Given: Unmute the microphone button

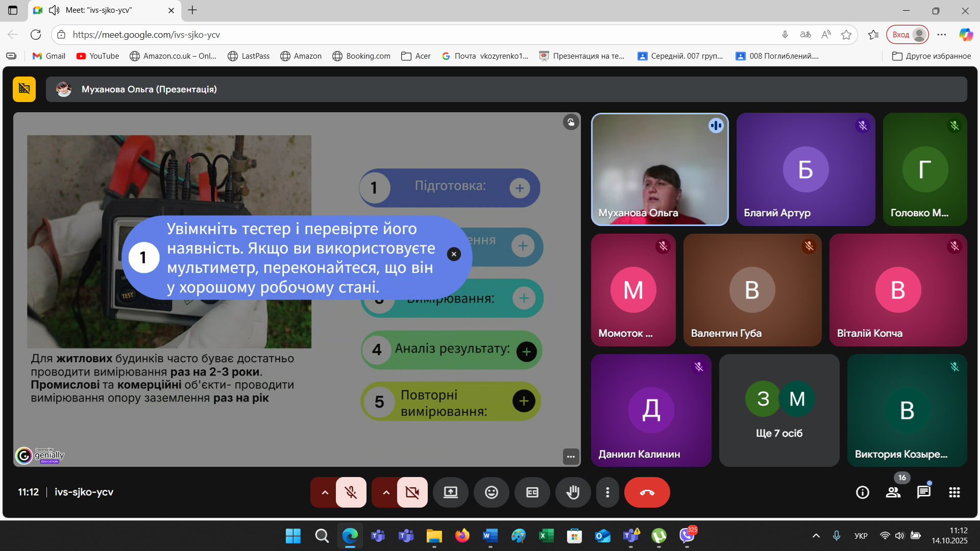Looking at the screenshot, I should point(351,492).
